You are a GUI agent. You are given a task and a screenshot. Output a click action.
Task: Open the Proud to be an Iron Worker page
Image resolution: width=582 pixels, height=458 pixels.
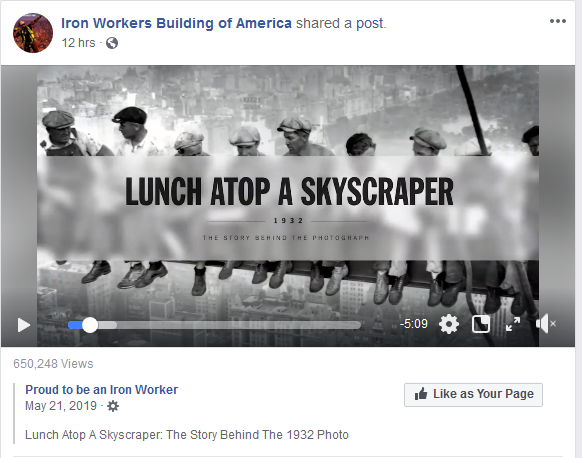click(102, 390)
